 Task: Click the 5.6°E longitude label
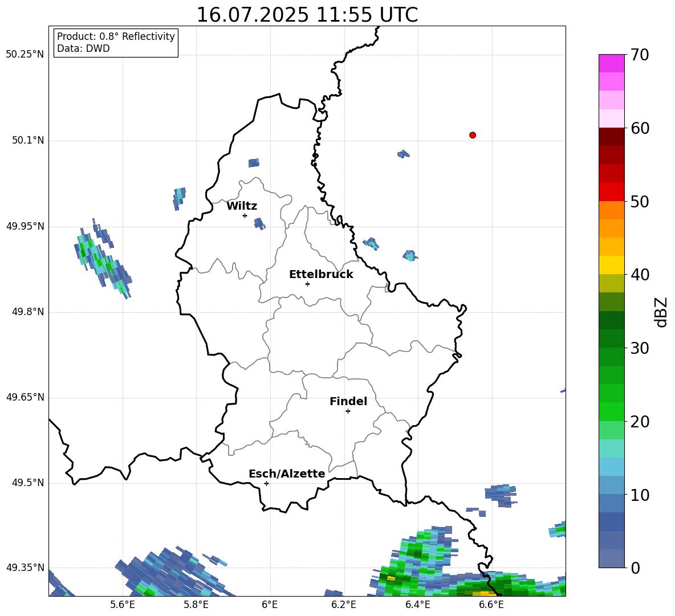coord(123,605)
